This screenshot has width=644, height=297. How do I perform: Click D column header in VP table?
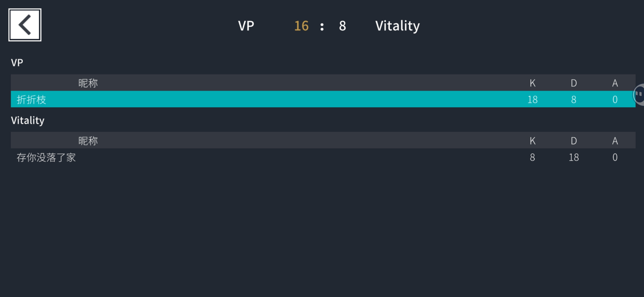[x=574, y=83]
